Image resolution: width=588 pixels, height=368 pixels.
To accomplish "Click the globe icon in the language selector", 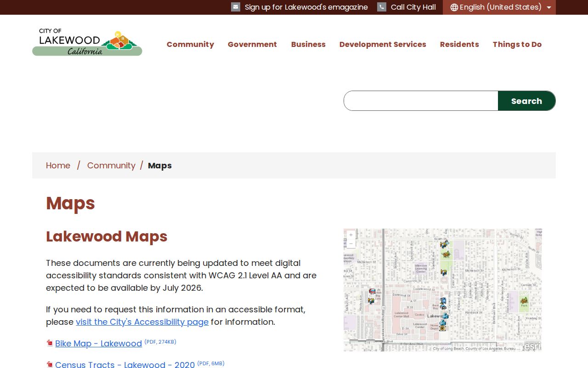I will pyautogui.click(x=454, y=7).
